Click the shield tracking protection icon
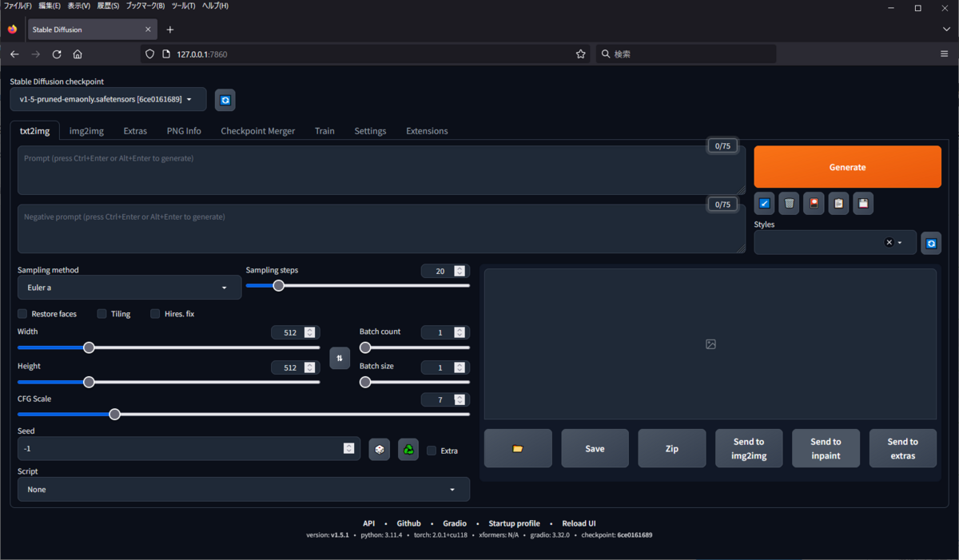Image resolution: width=959 pixels, height=560 pixels. 150,54
